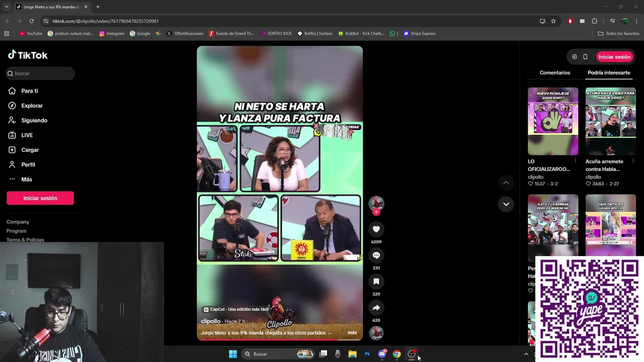Go back in browser history
This screenshot has height=362, width=644.
click(x=7, y=21)
